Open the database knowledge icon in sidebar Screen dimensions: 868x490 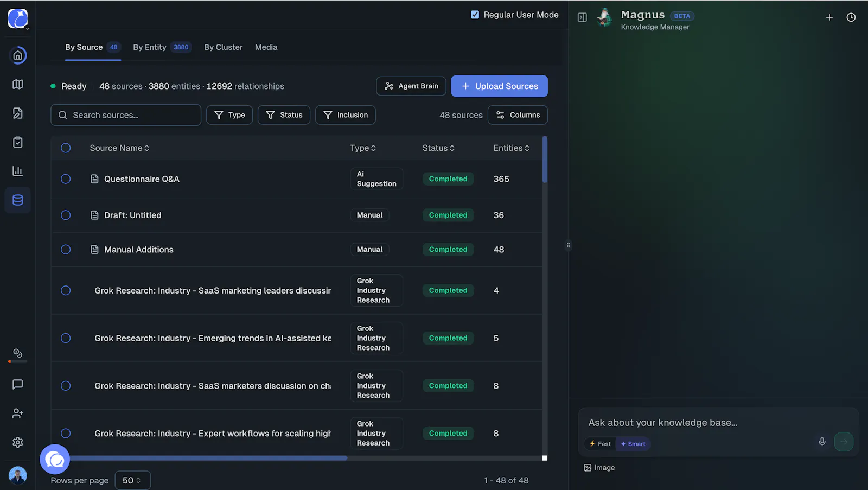click(18, 200)
